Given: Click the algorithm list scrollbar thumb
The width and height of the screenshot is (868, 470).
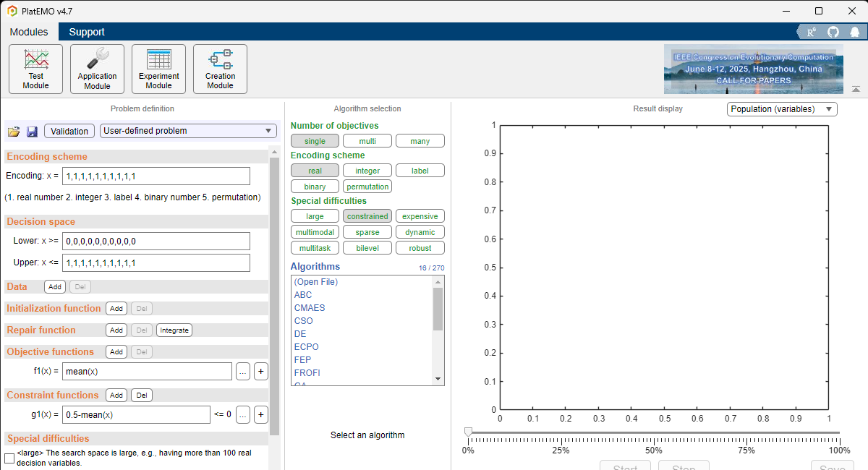Looking at the screenshot, I should [438, 309].
